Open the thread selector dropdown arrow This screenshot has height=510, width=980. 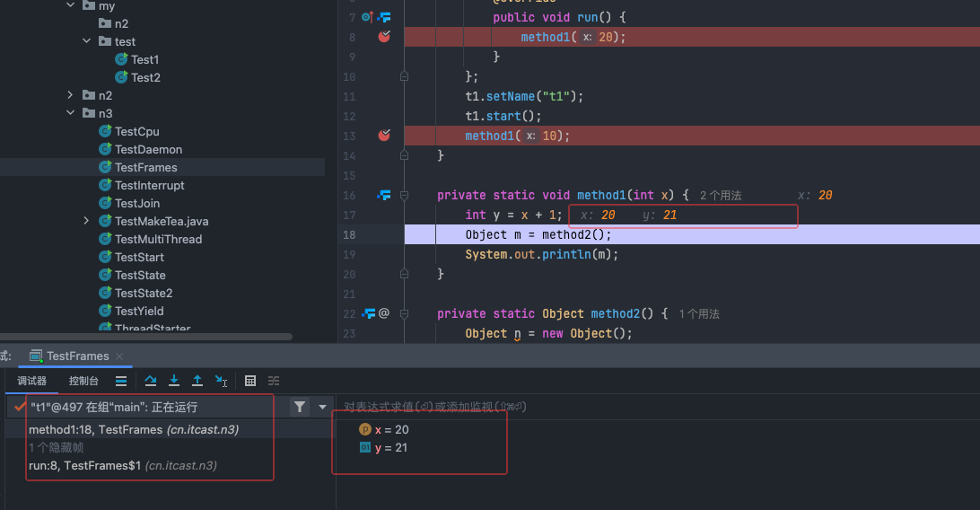[322, 407]
